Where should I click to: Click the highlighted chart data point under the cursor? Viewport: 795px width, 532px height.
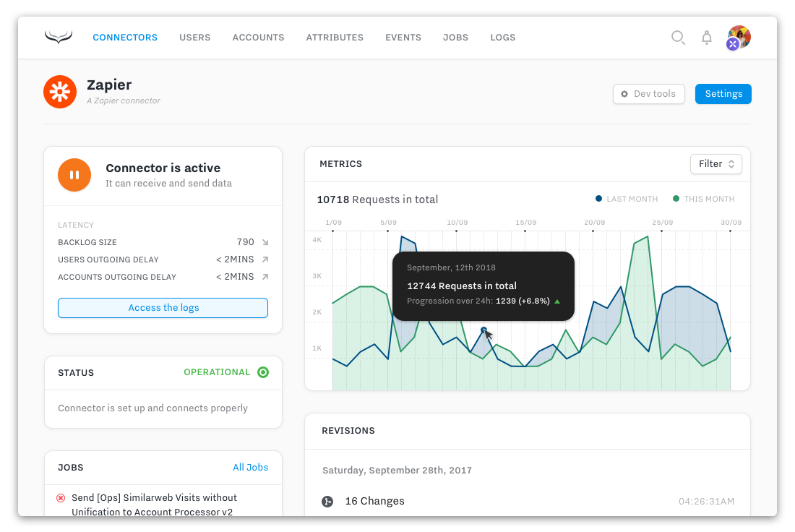coord(484,330)
